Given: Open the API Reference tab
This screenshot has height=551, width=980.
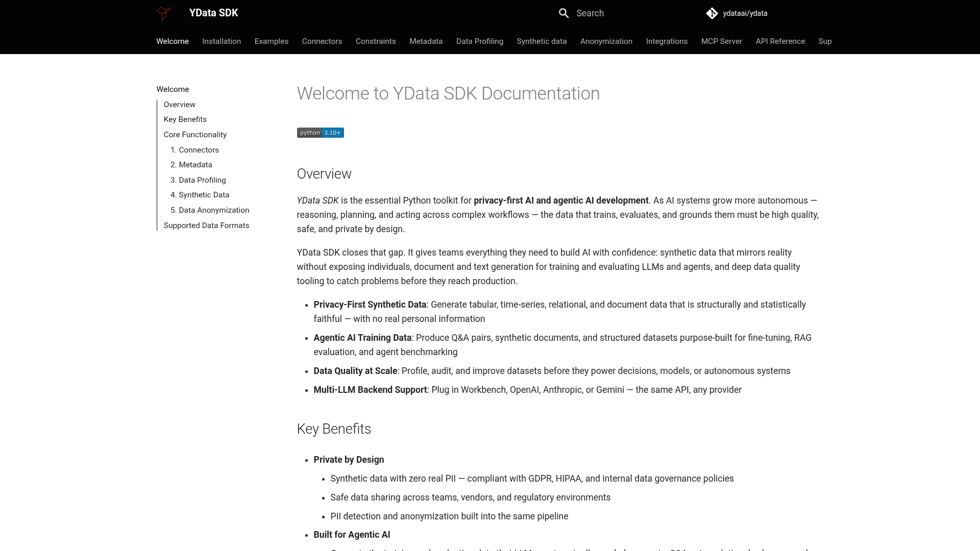Looking at the screenshot, I should [780, 41].
